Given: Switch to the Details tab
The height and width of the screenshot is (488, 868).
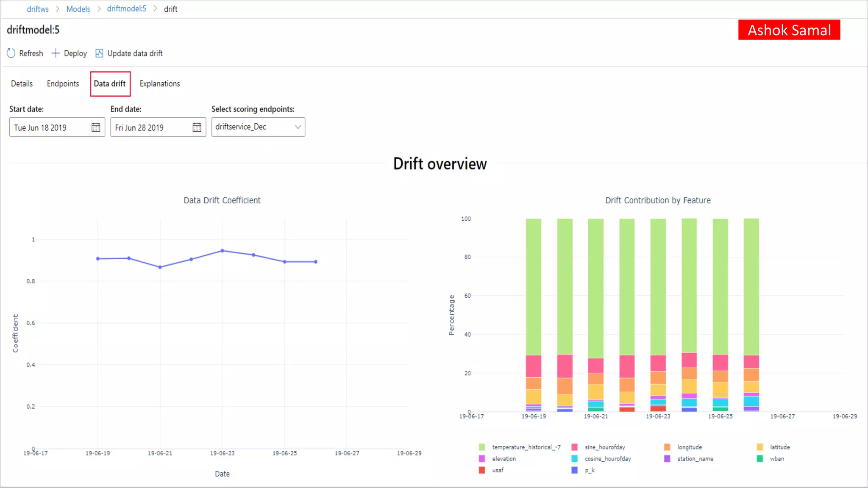Looking at the screenshot, I should click(x=22, y=83).
